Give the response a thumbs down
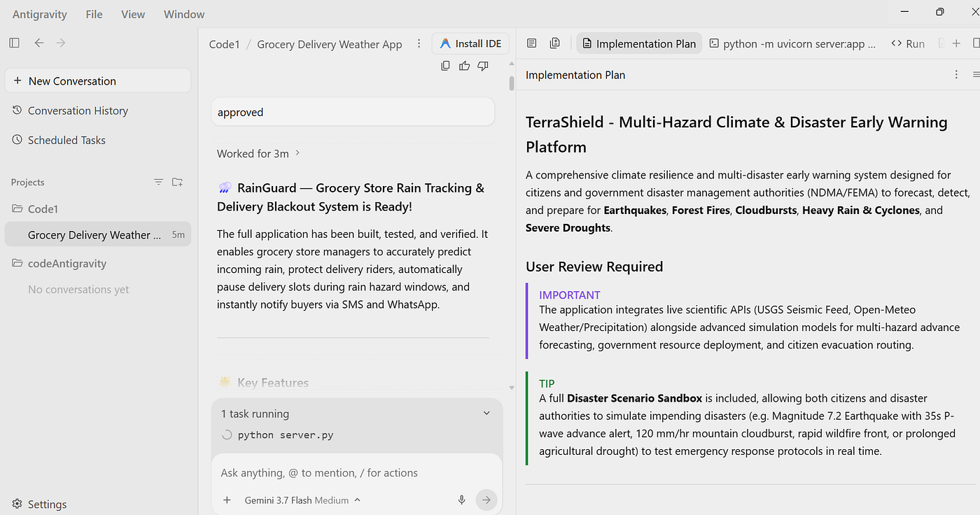This screenshot has width=980, height=515. click(x=483, y=66)
